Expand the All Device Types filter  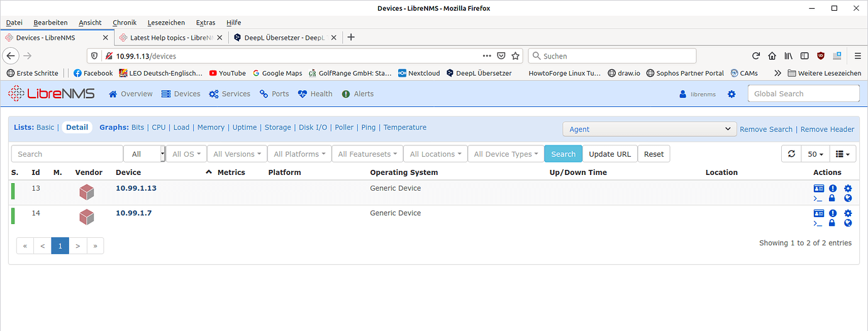point(506,154)
